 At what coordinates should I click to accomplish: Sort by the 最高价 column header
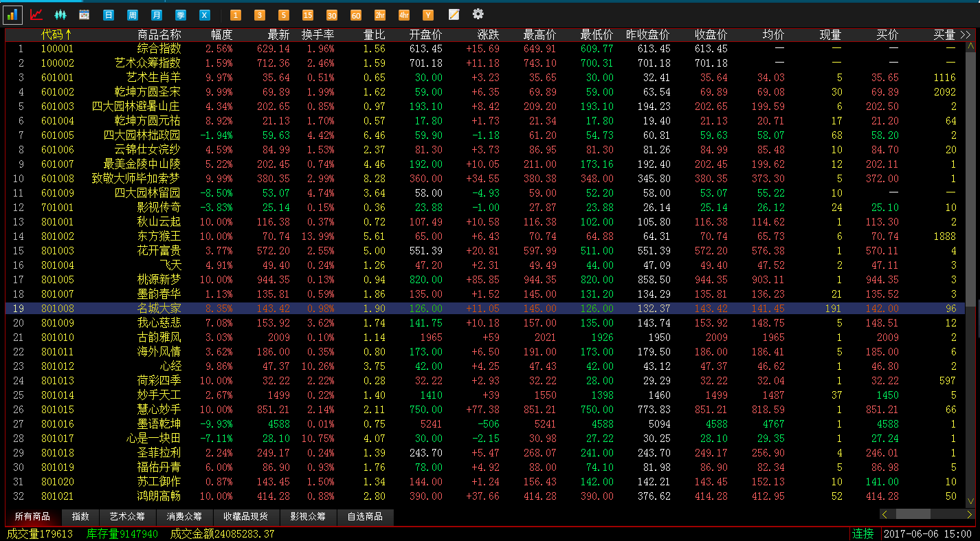[539, 34]
